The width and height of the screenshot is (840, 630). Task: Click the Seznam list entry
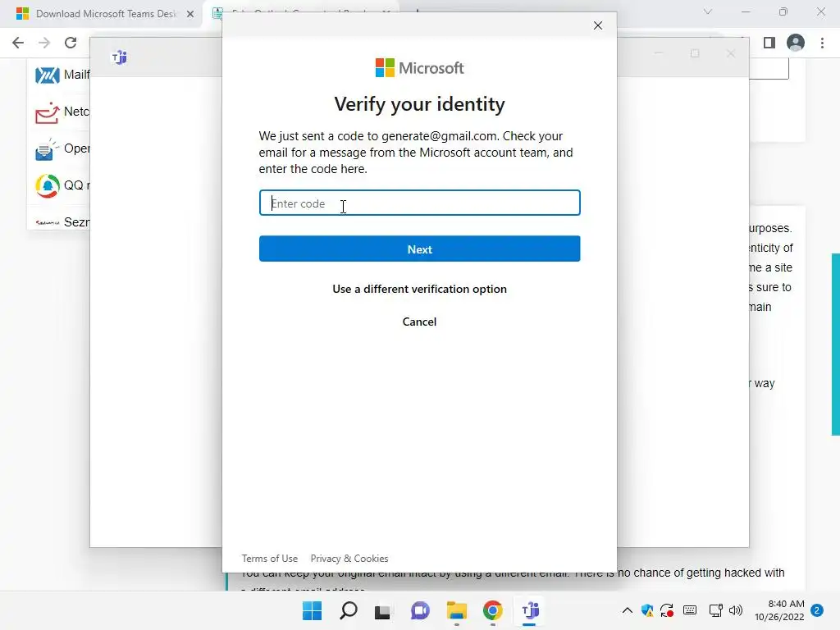tap(62, 221)
